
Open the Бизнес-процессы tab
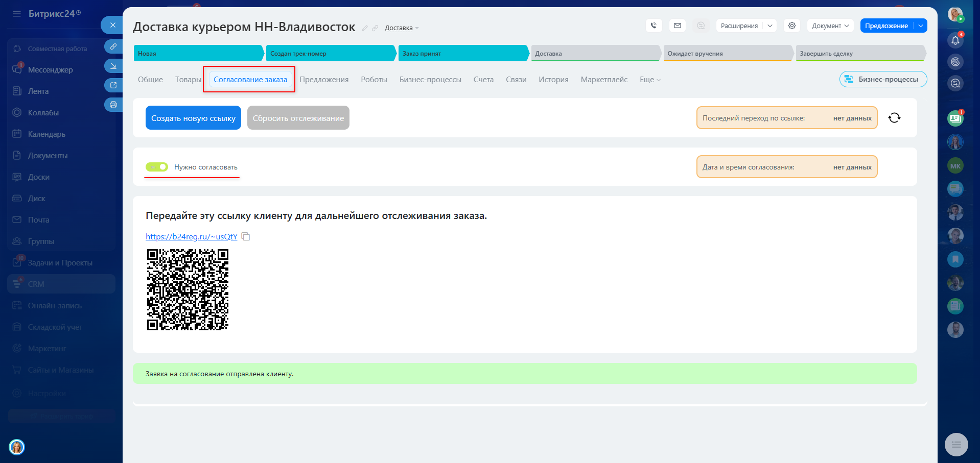(430, 80)
